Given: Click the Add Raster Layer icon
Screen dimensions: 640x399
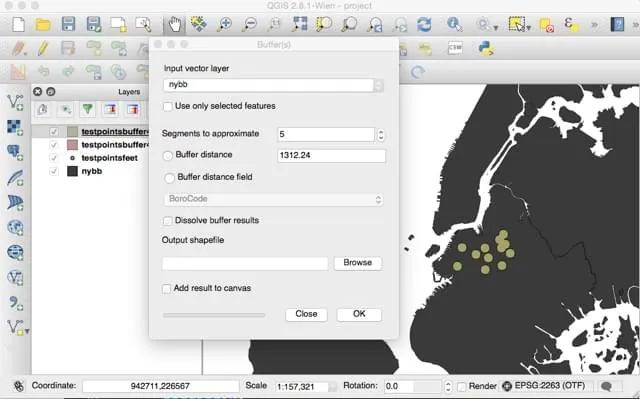Looking at the screenshot, I should pyautogui.click(x=15, y=127).
